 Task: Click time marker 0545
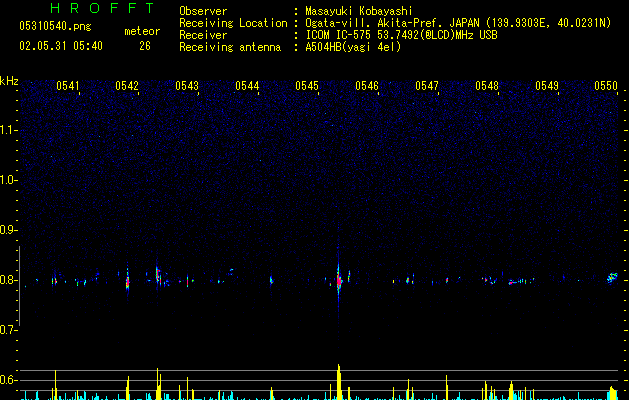(x=307, y=86)
